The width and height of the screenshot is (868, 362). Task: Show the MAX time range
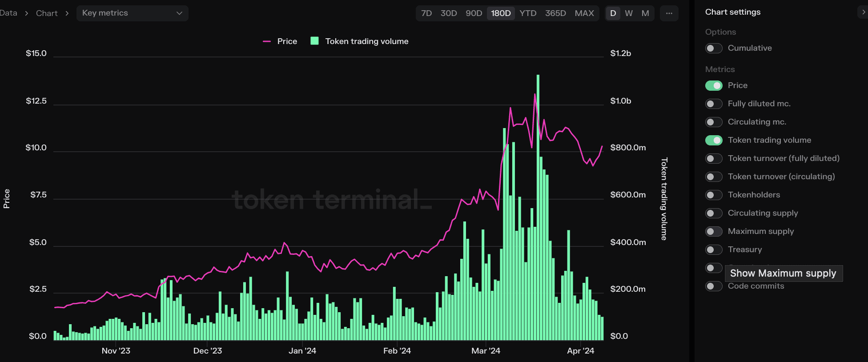pos(584,13)
